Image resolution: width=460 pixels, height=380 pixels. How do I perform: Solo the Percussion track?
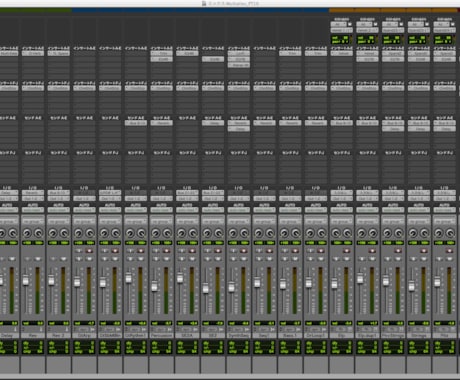pos(156,259)
